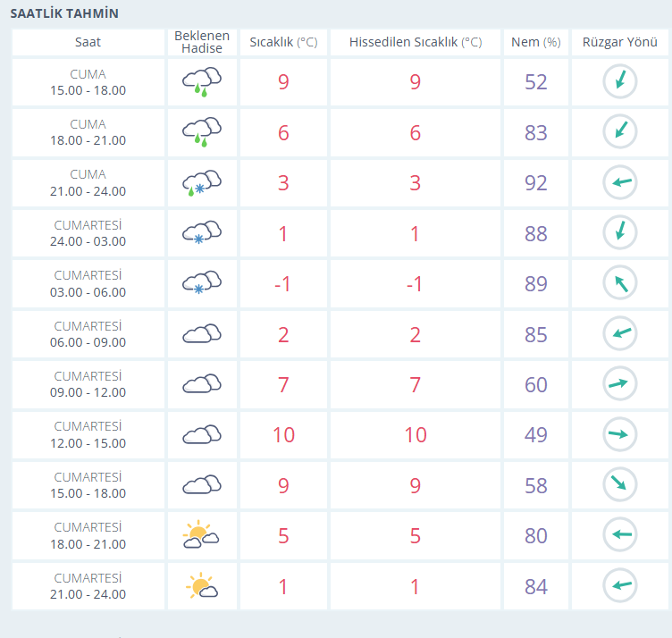This screenshot has height=638, width=672.
Task: Click temperature -1 in Sıcaklık column
Action: click(283, 283)
